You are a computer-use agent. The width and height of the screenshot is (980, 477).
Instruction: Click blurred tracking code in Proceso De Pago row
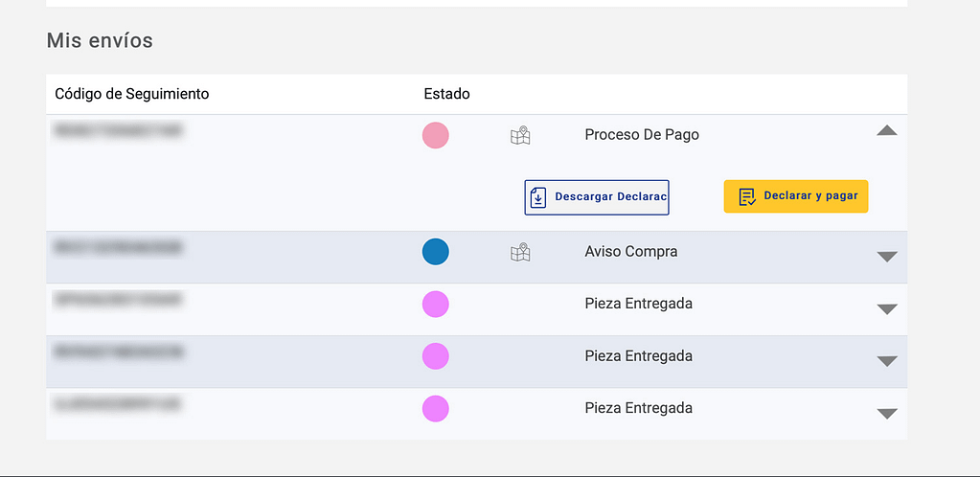click(x=118, y=130)
